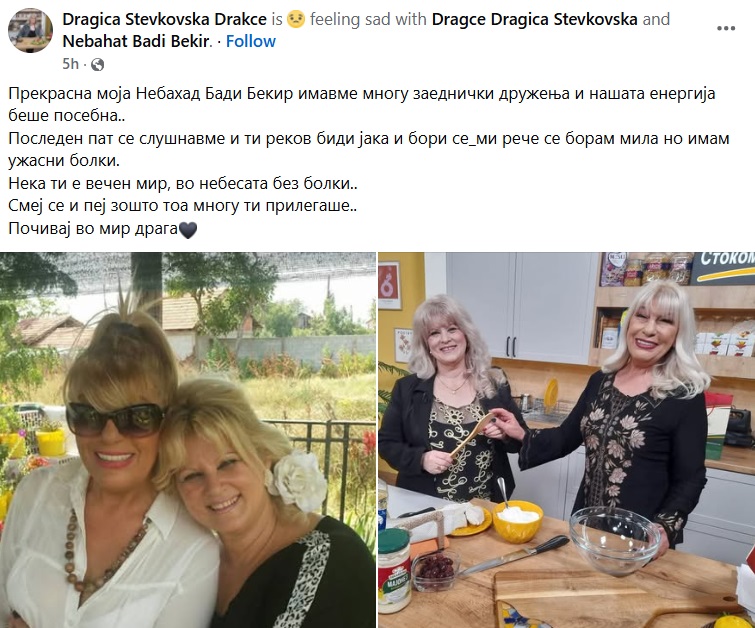Open tagged profile Dragce Dragica Stevkovska
This screenshot has height=628, width=755.
click(x=534, y=19)
